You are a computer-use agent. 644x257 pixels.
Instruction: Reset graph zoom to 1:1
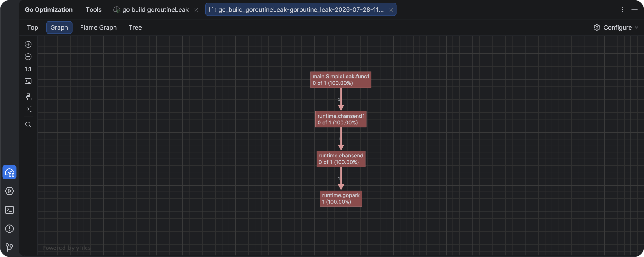tap(28, 69)
